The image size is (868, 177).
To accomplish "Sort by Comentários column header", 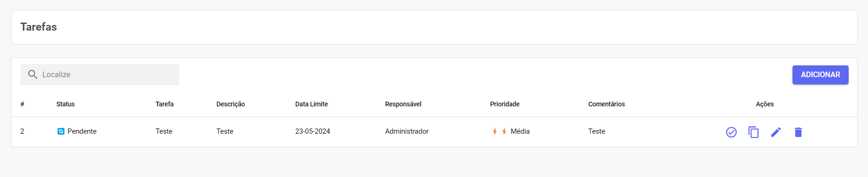I will pos(607,104).
